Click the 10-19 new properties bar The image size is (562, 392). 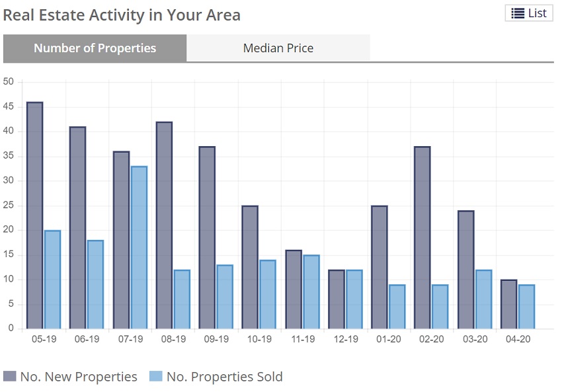tap(250, 267)
